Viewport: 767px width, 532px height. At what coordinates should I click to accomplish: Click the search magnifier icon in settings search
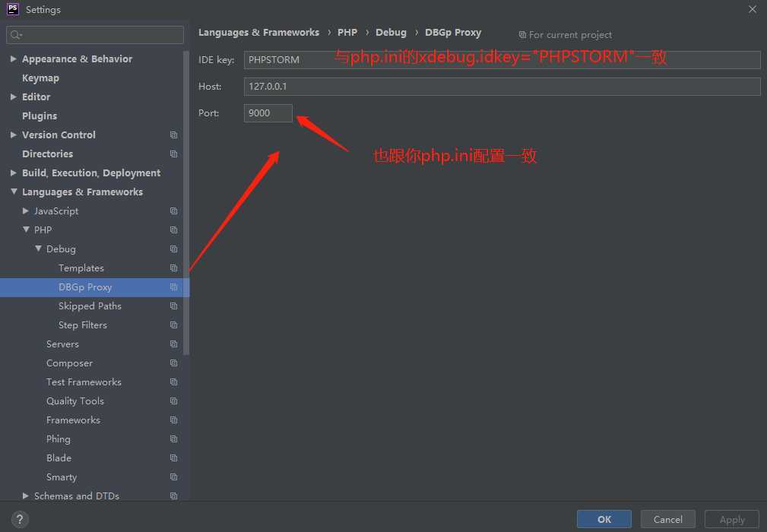(16, 35)
